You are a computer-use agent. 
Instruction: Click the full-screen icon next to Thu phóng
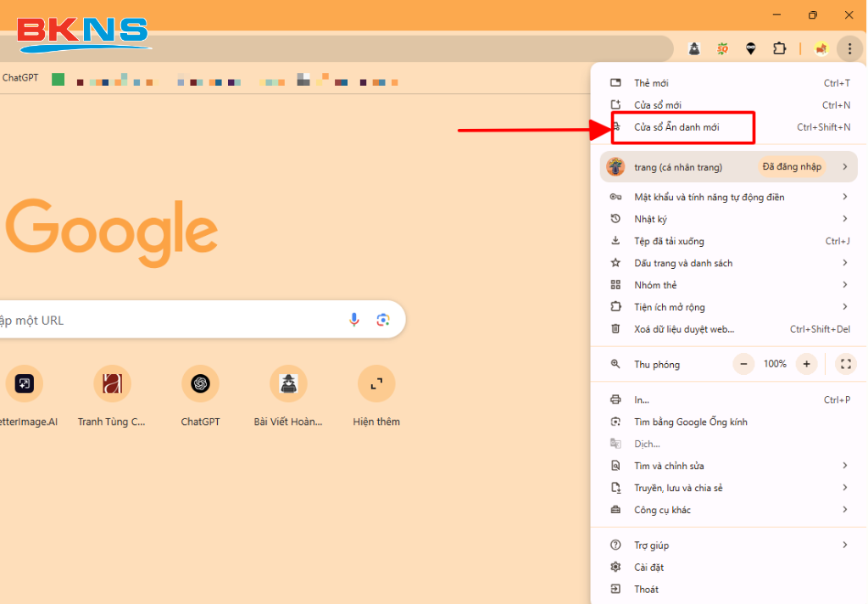tap(845, 364)
